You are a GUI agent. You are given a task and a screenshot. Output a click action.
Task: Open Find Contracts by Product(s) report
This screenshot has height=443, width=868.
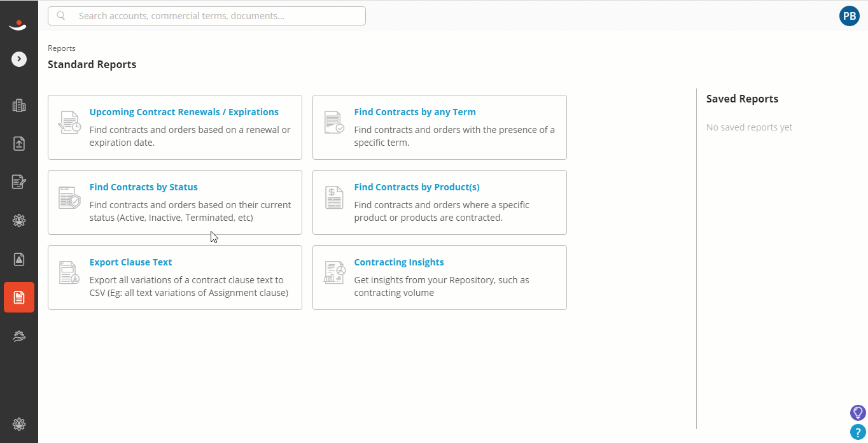click(x=417, y=187)
